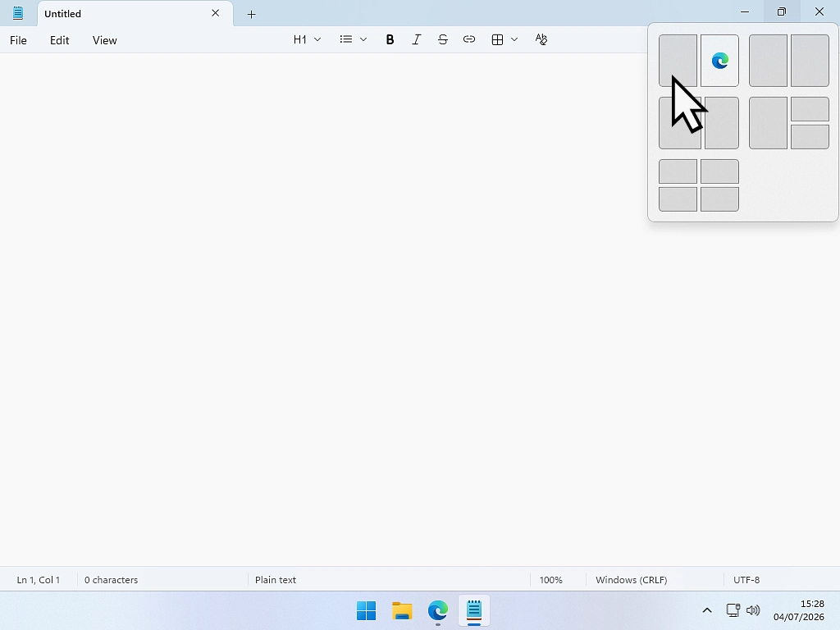Click the table insert icon

point(497,39)
